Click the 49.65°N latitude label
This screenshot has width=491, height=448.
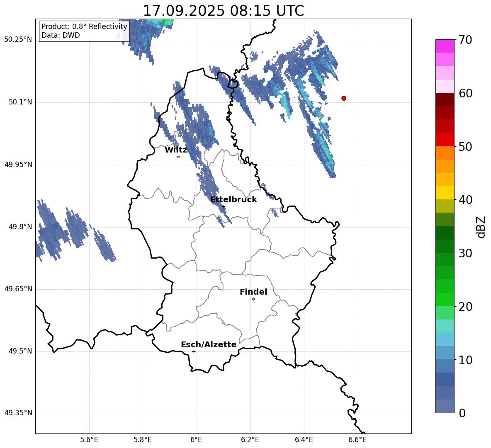(x=18, y=289)
